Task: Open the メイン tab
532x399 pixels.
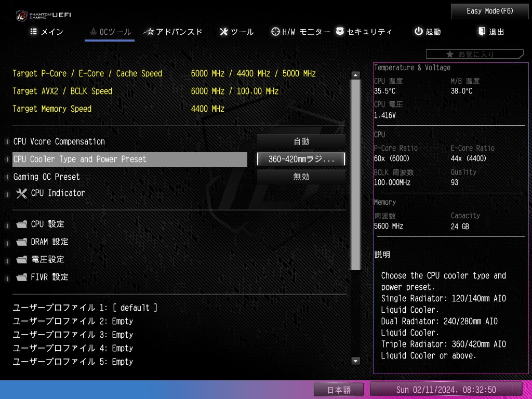Action: (x=47, y=32)
